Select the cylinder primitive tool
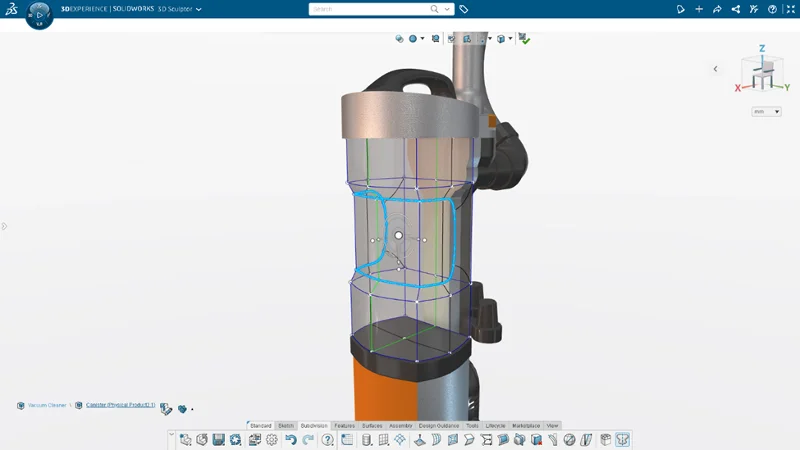 (366, 440)
